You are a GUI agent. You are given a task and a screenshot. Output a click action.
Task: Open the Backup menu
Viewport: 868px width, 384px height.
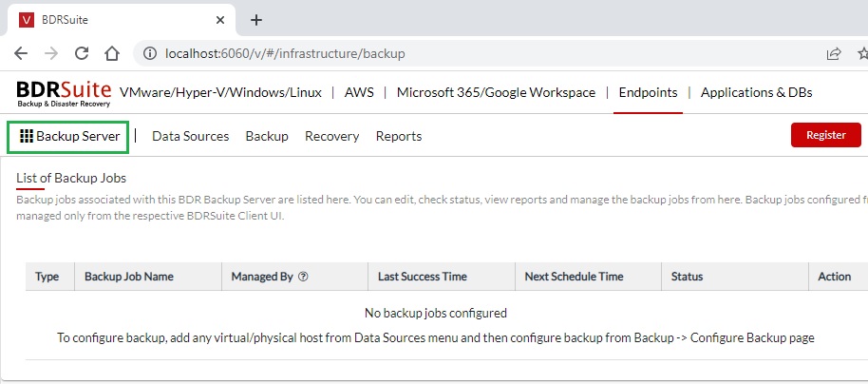click(267, 136)
